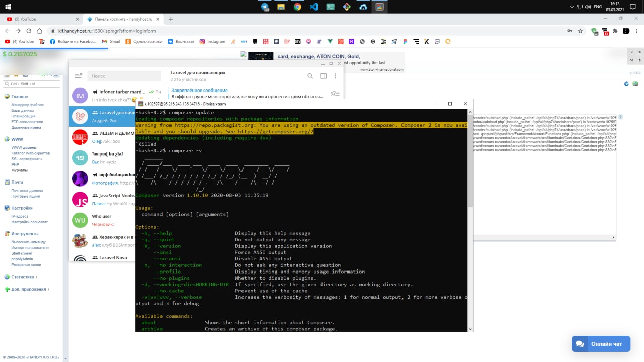Bookmark this page with star icon

[580, 31]
